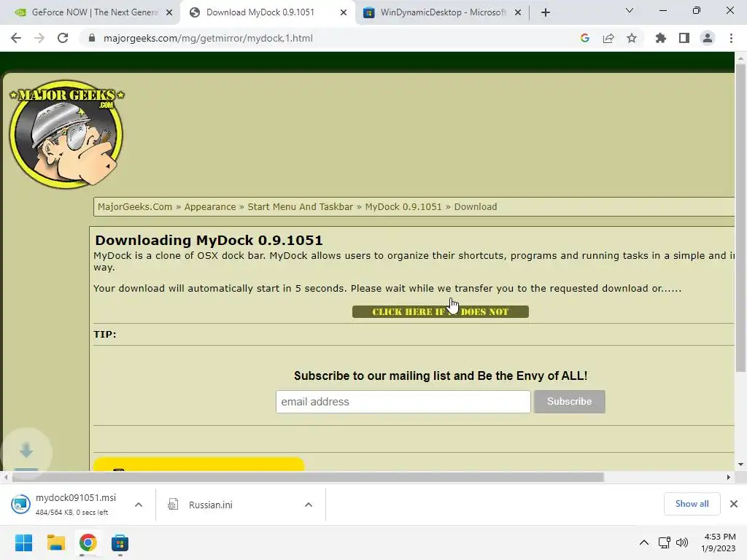Viewport: 747px width, 560px height.
Task: Open Chrome's three-dot menu
Action: pos(731,38)
